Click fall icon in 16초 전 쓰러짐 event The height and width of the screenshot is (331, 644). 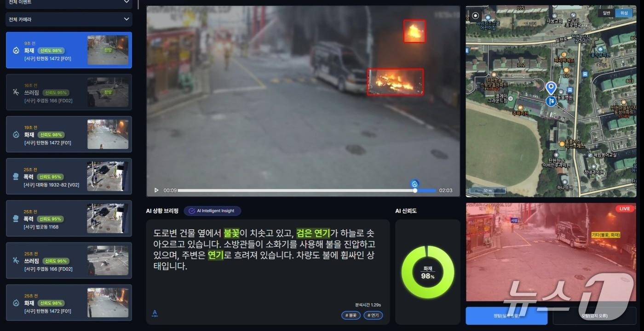pos(16,92)
